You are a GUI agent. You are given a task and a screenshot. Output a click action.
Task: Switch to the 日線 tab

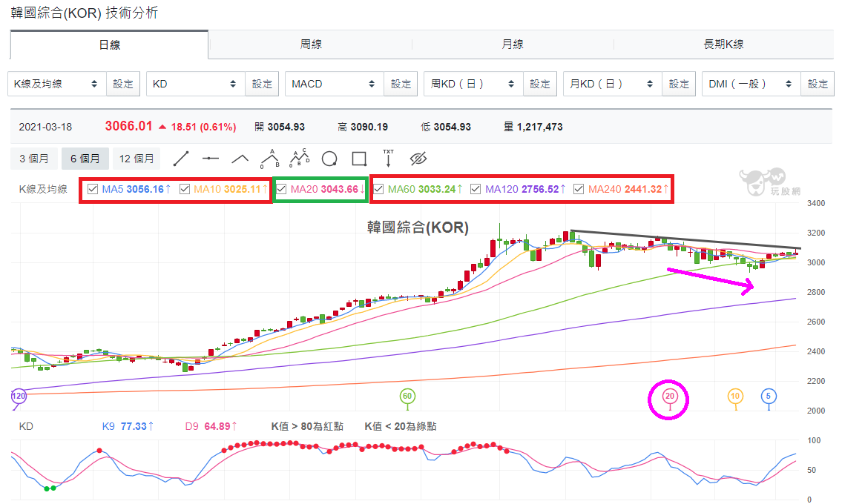(109, 45)
